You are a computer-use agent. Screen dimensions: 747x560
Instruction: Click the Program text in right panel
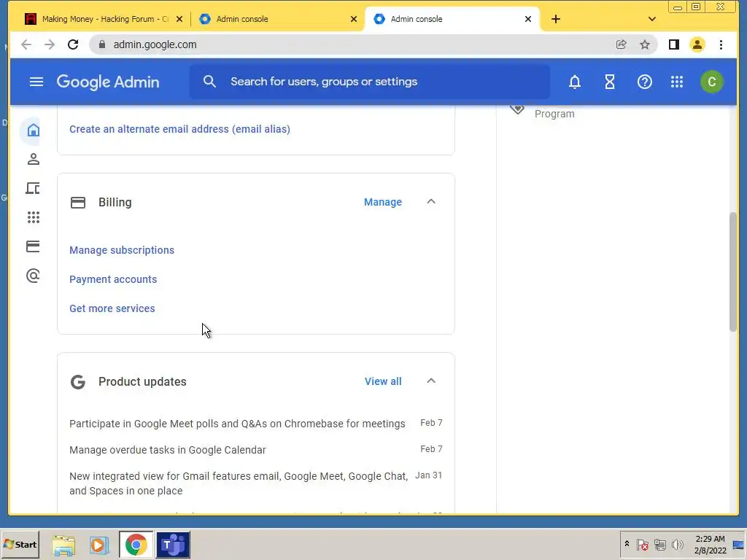[x=554, y=114]
